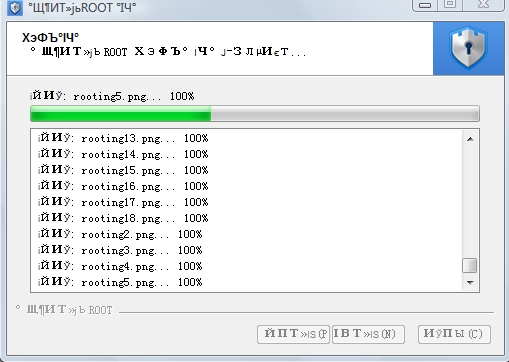Minimize the installer window
This screenshot has height=362, width=509.
(425, 5)
